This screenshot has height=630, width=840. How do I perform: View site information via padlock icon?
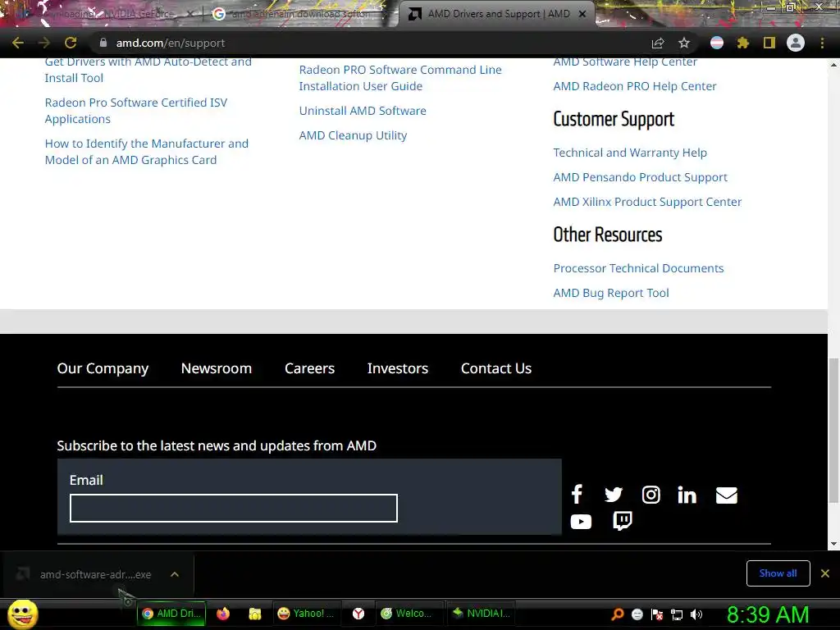click(x=103, y=43)
